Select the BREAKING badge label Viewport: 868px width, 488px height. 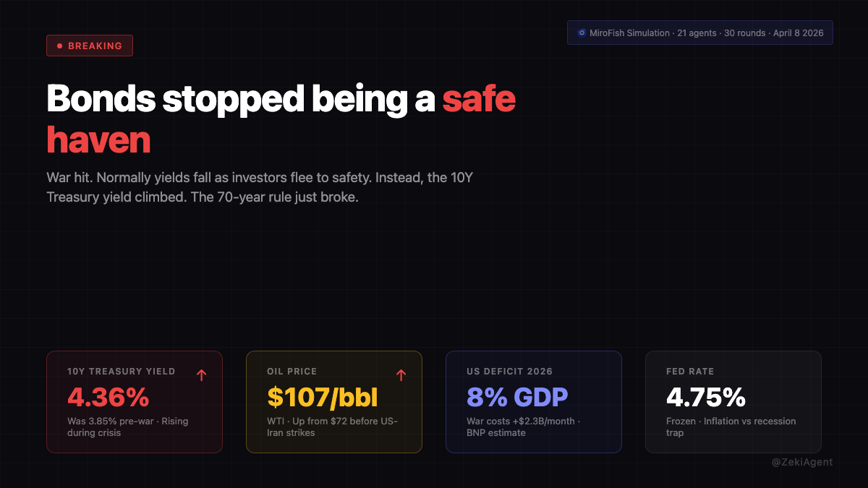click(x=95, y=46)
